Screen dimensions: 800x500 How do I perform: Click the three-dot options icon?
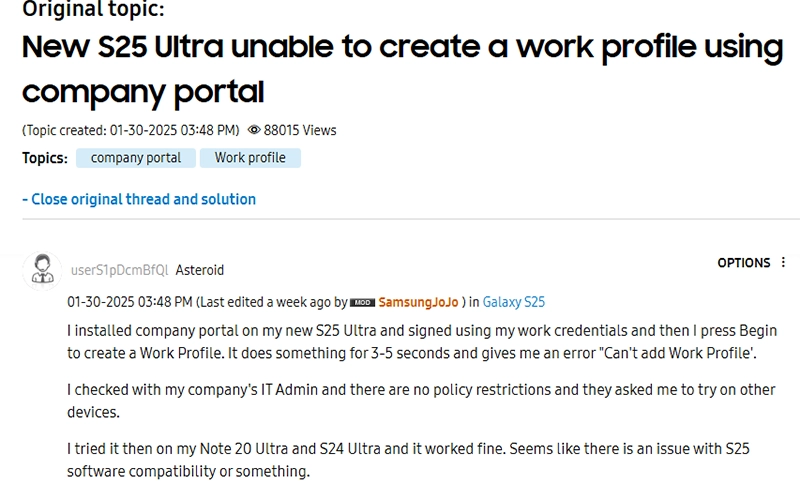tap(783, 262)
